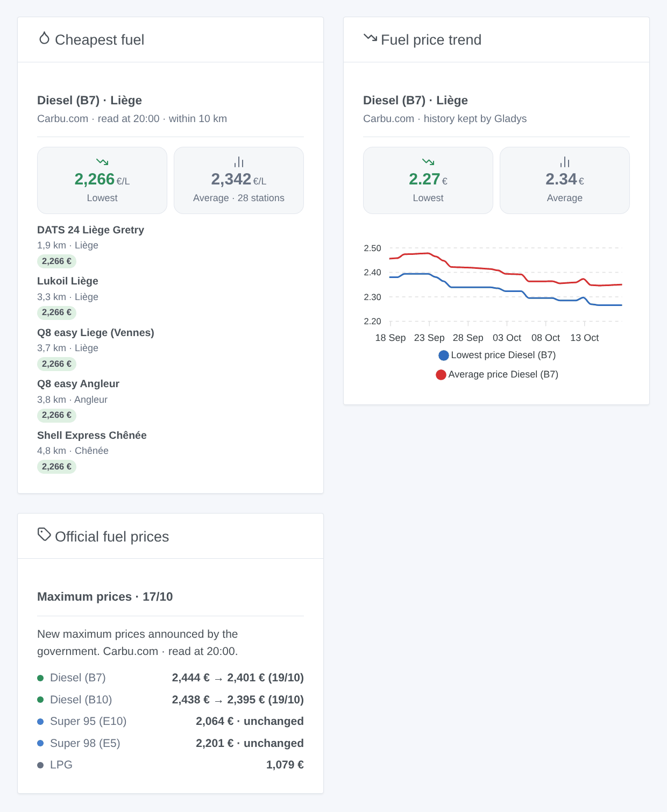Select Q8 easy Liege (Vennes) station
The height and width of the screenshot is (812, 667).
coord(96,332)
